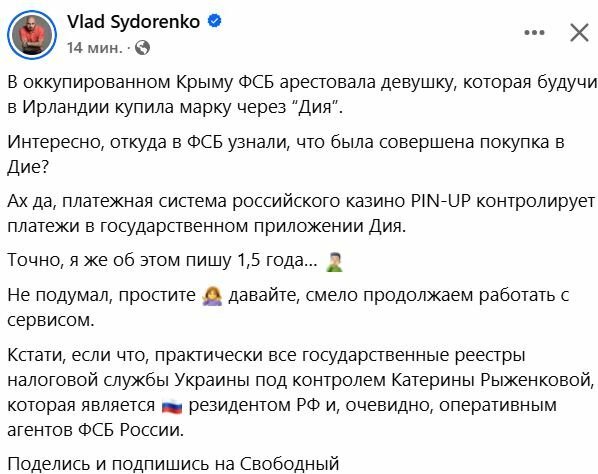The width and height of the screenshot is (598, 474).
Task: Click the "Поделись и подпишись на Свободный" line
Action: tap(173, 464)
